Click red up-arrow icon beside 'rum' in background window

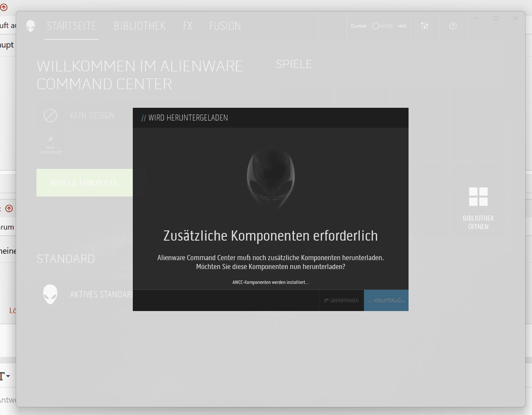coord(9,208)
